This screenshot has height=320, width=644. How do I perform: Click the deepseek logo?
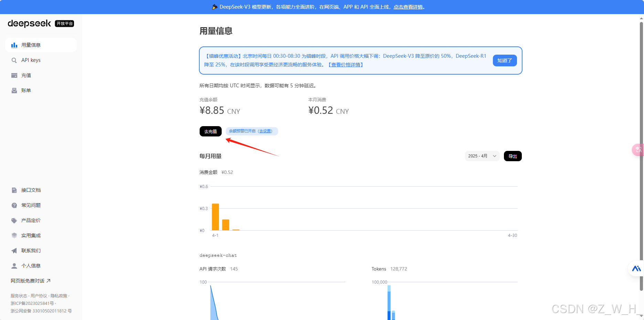tap(29, 23)
